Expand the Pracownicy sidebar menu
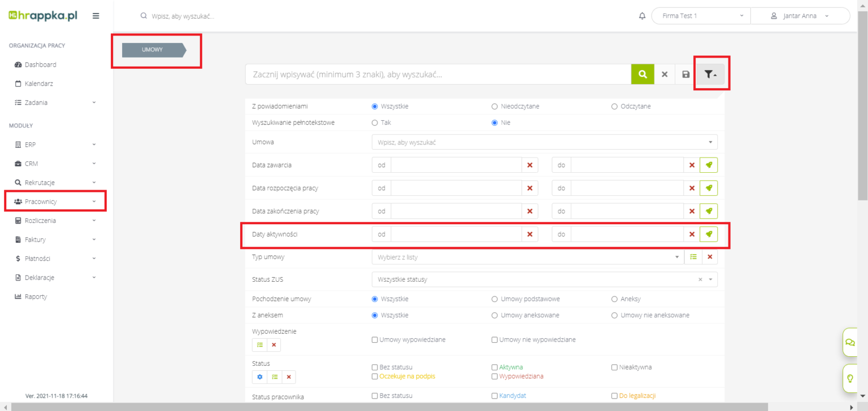This screenshot has height=411, width=868. 55,202
